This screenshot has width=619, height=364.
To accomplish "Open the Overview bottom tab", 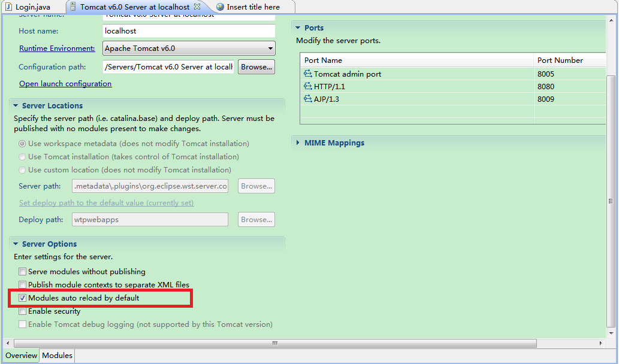I will 22,356.
